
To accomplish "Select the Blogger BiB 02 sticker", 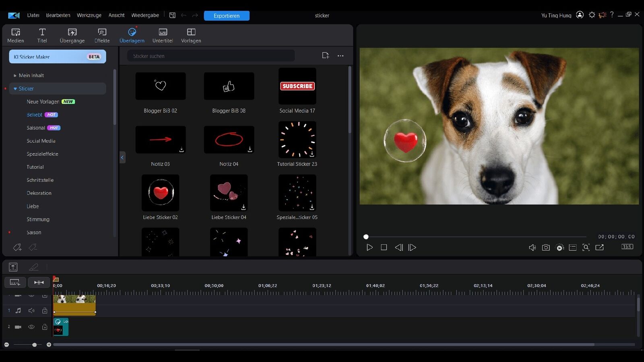I will point(161,86).
